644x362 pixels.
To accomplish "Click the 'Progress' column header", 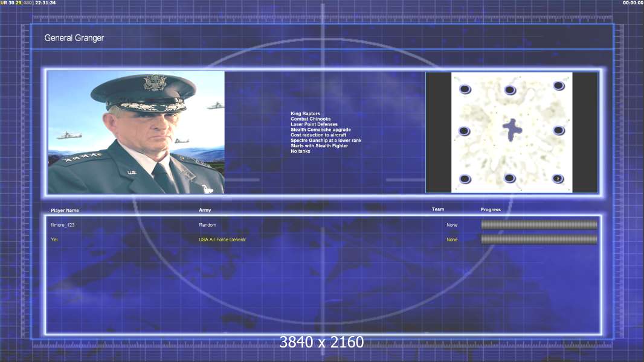I will point(491,209).
